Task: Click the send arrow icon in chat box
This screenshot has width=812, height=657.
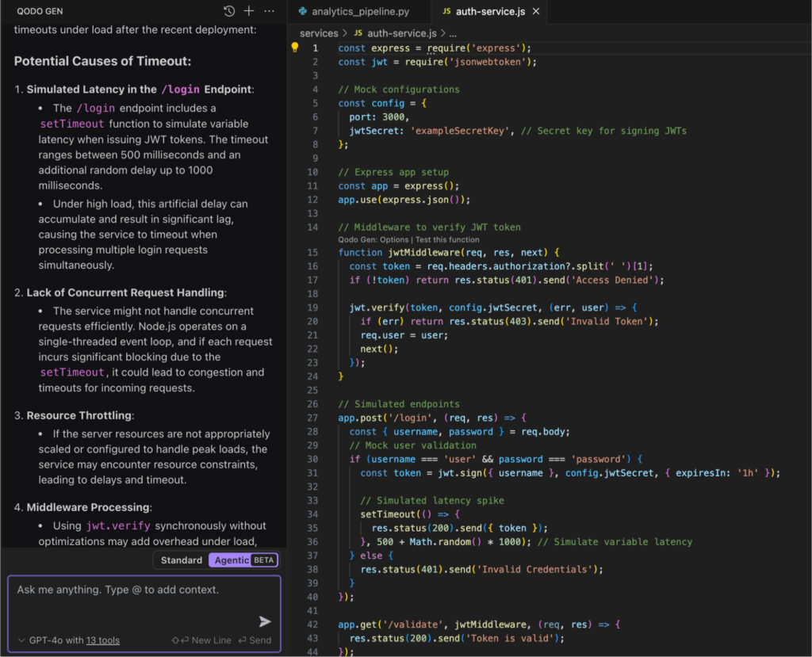Action: (x=265, y=621)
